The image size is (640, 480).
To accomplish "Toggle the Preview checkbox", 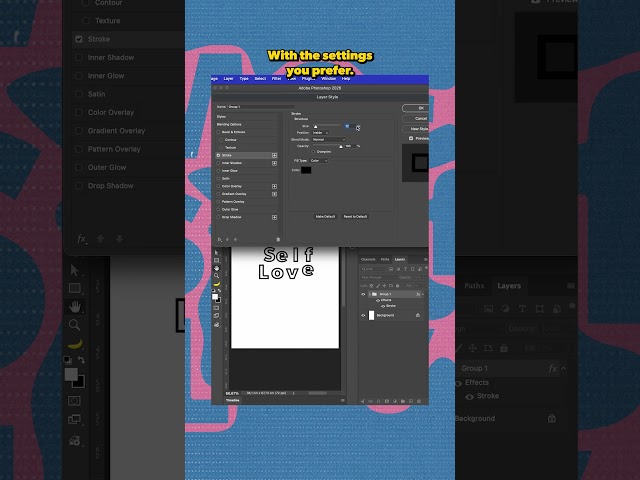I will (411, 139).
